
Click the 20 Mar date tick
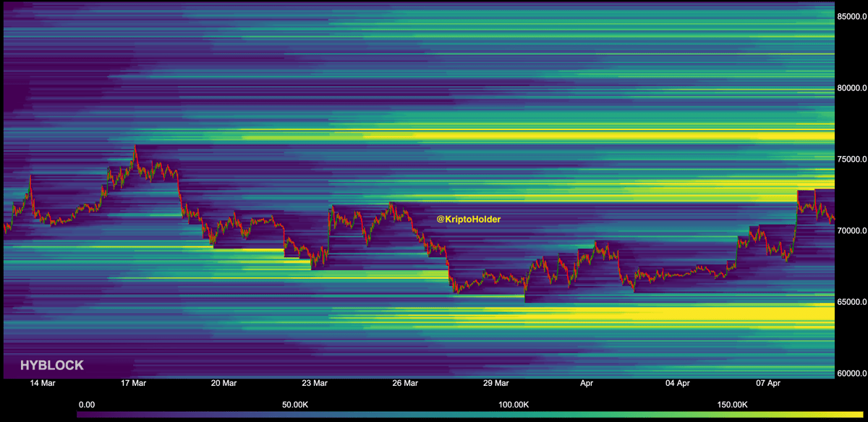pos(224,384)
